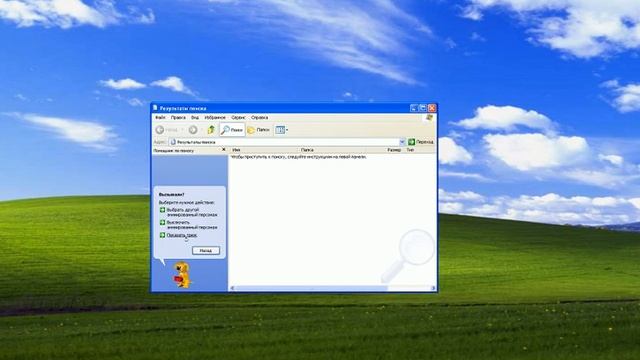Click the horizontal scrollbar thumb
Screen dimensions: 640x360
coord(311,288)
